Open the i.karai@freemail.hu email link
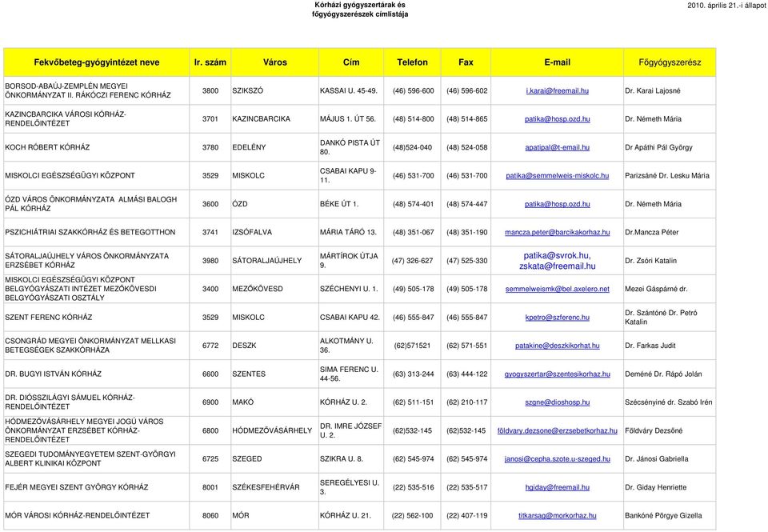This screenshot has height=532, width=768. point(558,90)
